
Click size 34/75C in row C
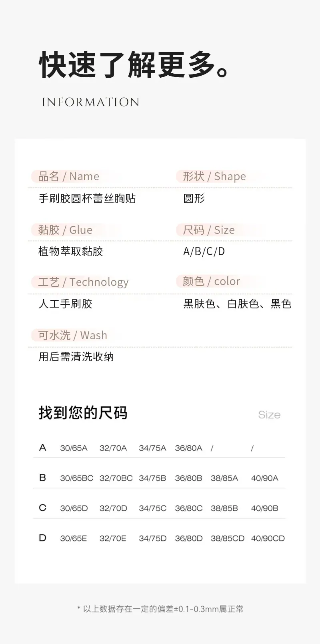(x=153, y=508)
